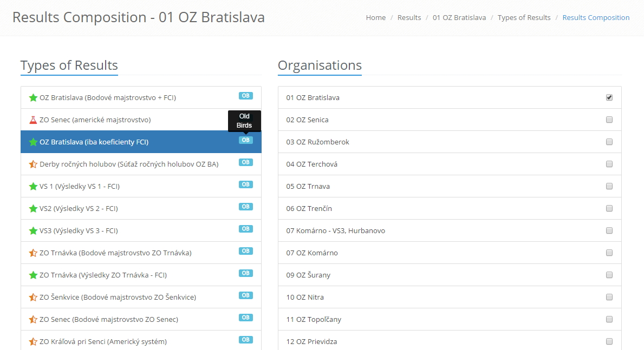This screenshot has height=350, width=644.
Task: Open ZO Senec (Bodové majstrovstvo) list item
Action: tap(108, 320)
